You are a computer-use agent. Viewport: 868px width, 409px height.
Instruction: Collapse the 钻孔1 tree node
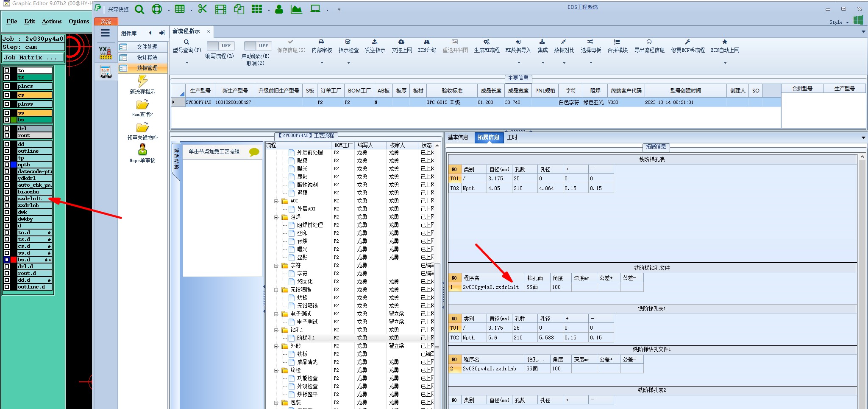[276, 330]
